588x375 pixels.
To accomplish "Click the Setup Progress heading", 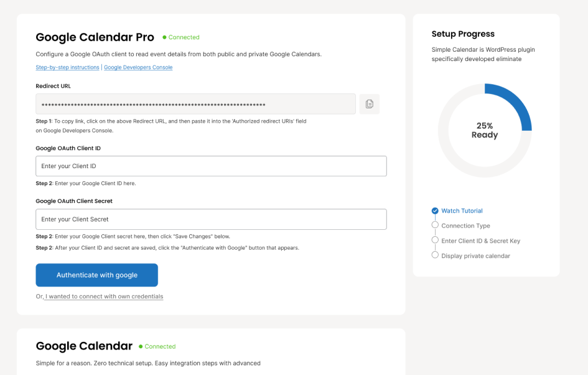I will click(463, 34).
